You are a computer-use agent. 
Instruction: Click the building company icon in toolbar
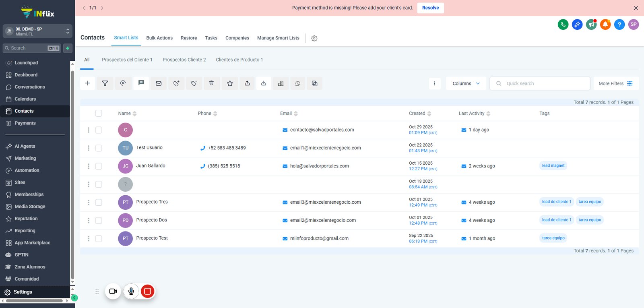point(281,83)
